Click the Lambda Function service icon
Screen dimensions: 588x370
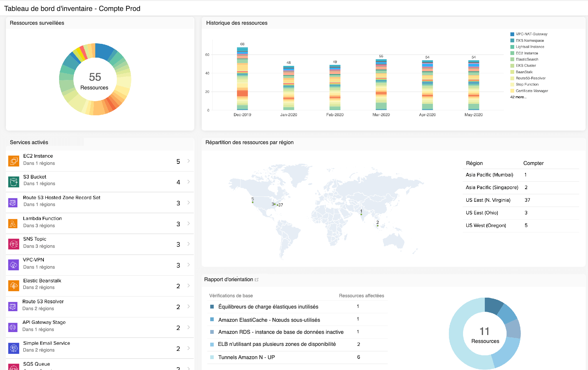click(x=13, y=224)
